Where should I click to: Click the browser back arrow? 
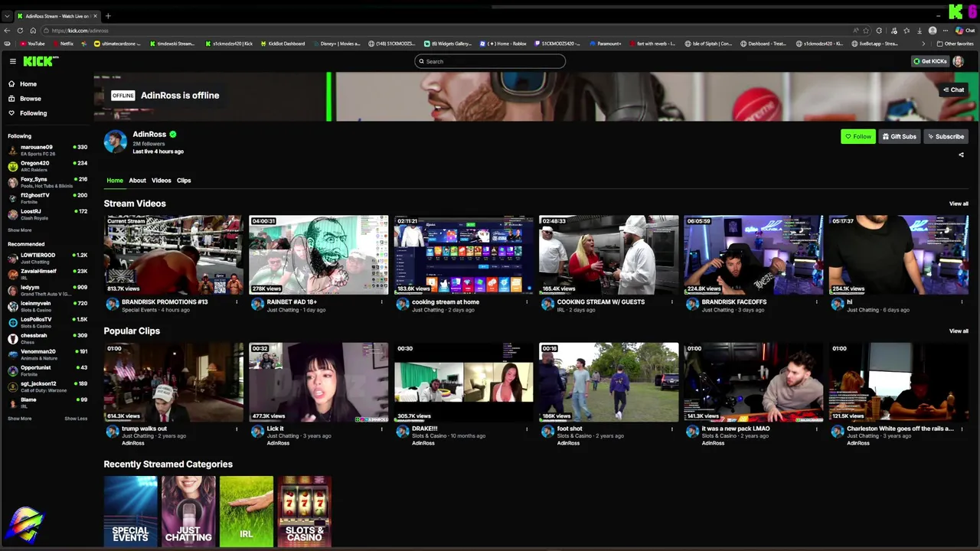[x=7, y=31]
